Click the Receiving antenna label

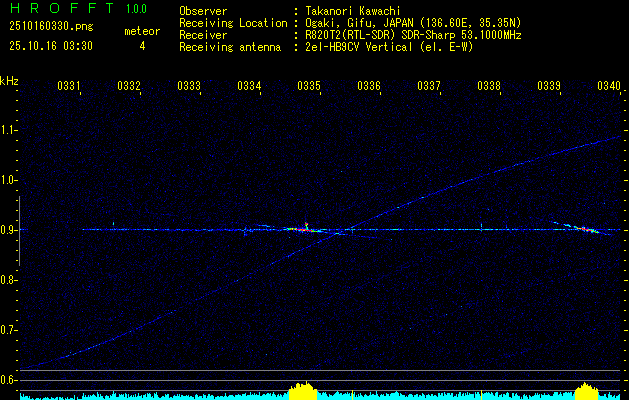[230, 47]
